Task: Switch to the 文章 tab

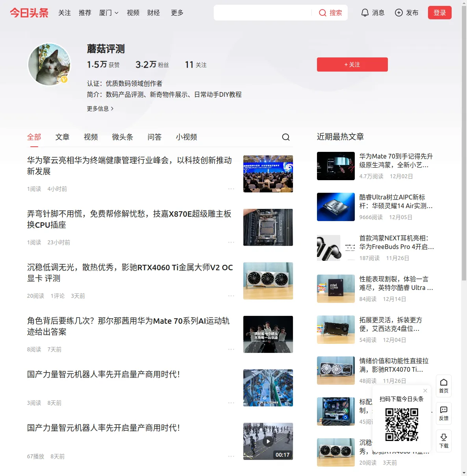Action: point(63,137)
